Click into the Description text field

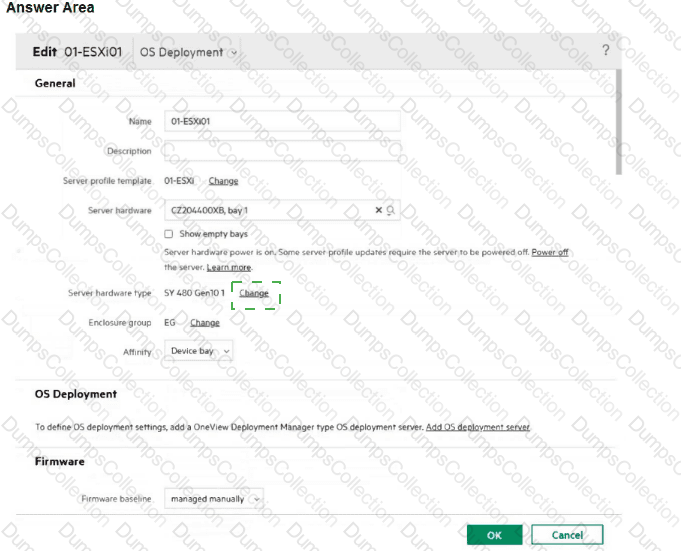point(281,151)
